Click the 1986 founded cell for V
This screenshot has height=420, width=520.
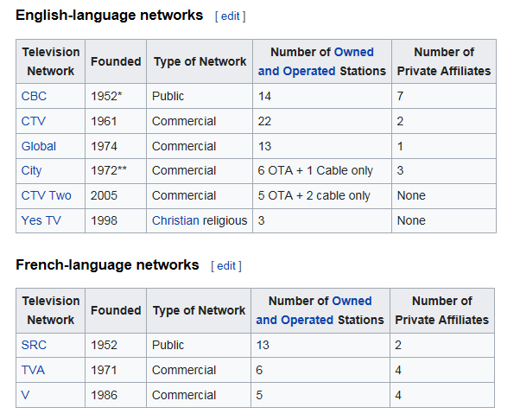coord(105,395)
